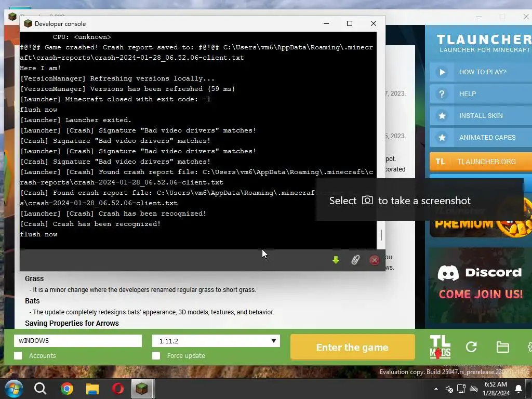Click the Saving Properties for Arrows heading
This screenshot has height=399, width=532.
tap(72, 323)
